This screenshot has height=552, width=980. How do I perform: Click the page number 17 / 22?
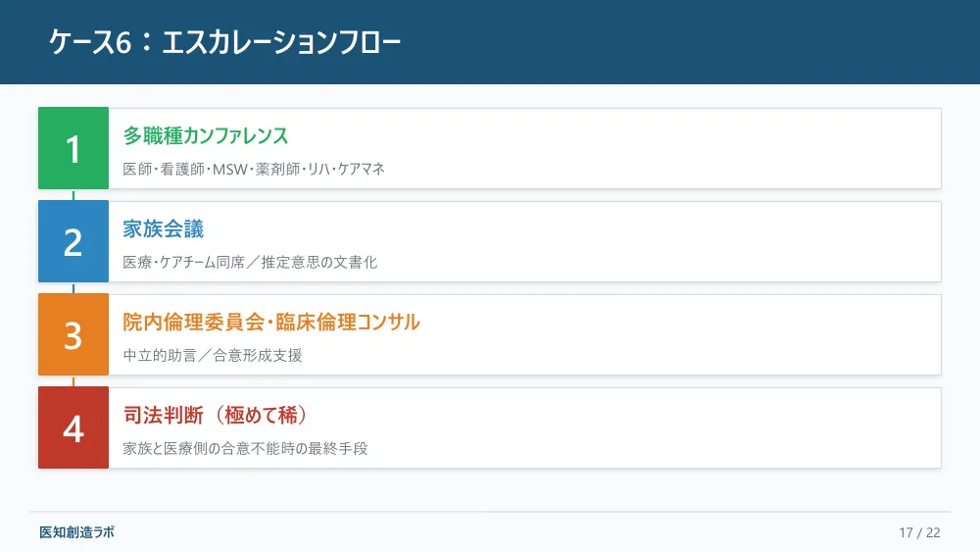(x=919, y=532)
